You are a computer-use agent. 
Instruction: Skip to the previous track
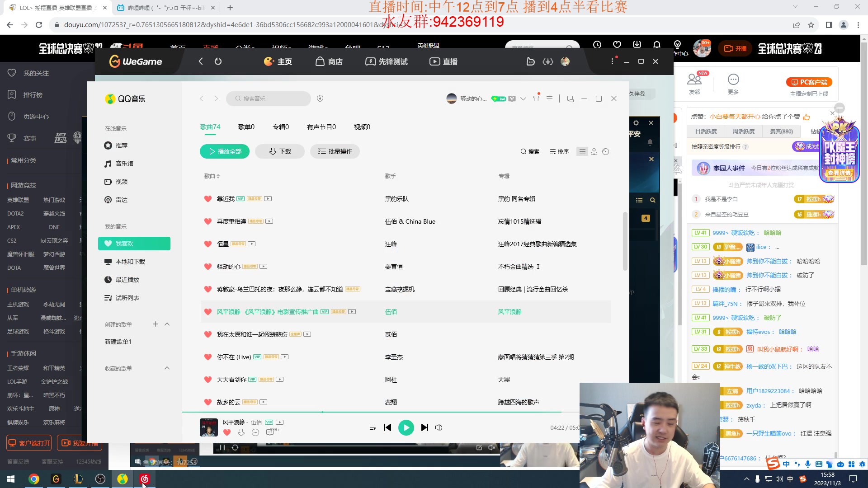[x=387, y=427]
